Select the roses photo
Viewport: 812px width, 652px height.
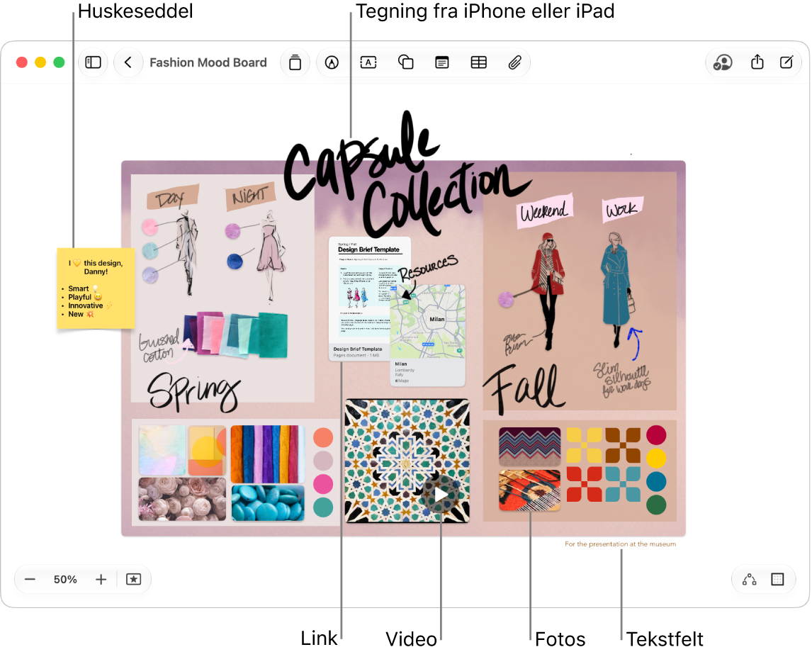tap(182, 499)
